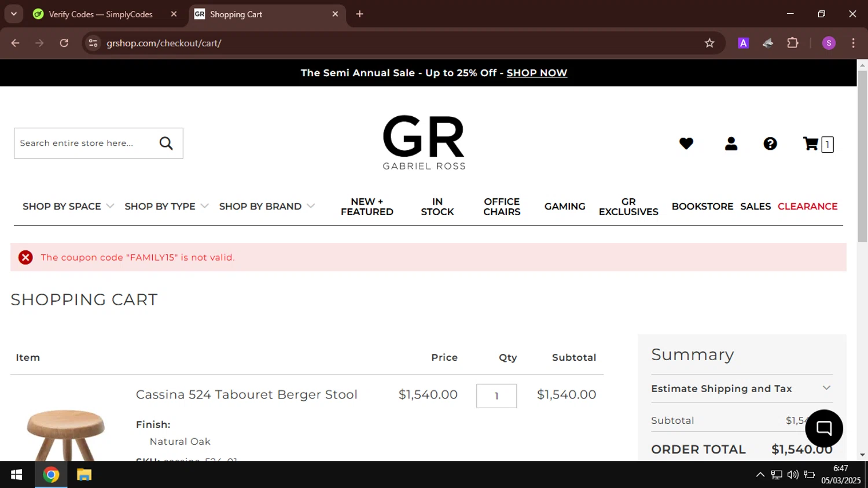
Task: Open Cassina 524 Tabouret Berger Stool link
Action: pyautogui.click(x=247, y=394)
